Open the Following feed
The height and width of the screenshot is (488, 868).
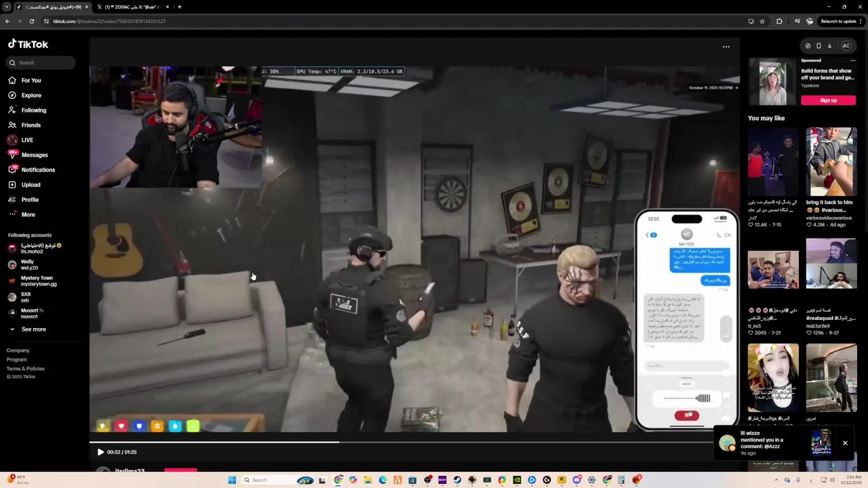(x=27, y=110)
